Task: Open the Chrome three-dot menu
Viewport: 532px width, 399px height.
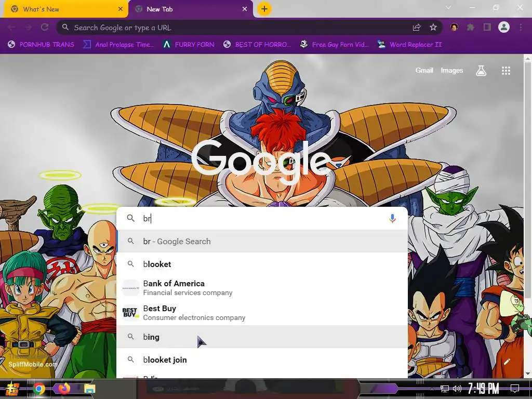Action: pyautogui.click(x=521, y=27)
